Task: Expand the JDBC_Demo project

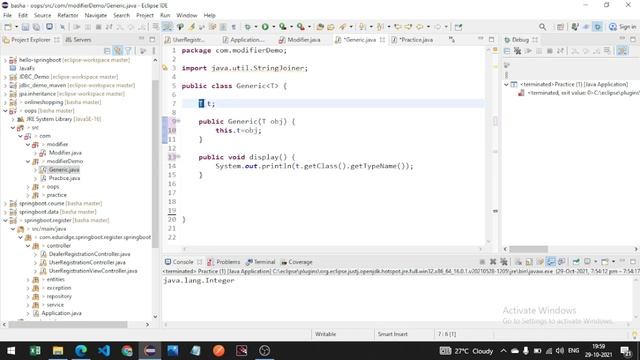Action: [x=5, y=77]
